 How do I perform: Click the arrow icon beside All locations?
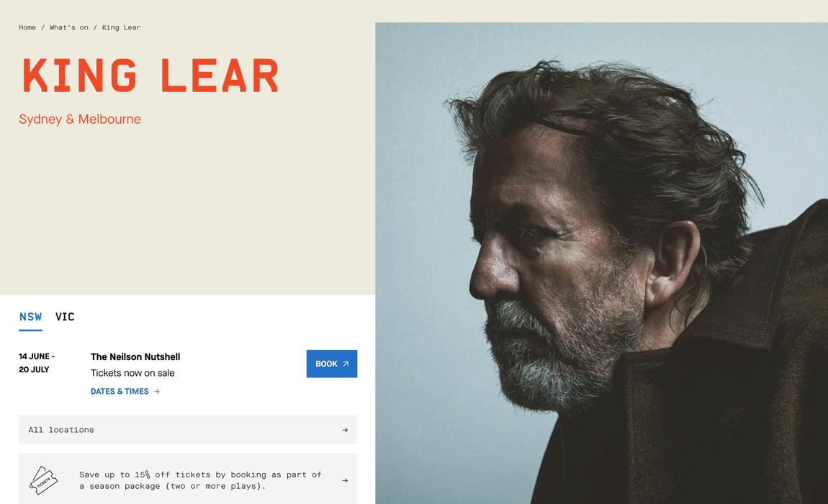345,430
